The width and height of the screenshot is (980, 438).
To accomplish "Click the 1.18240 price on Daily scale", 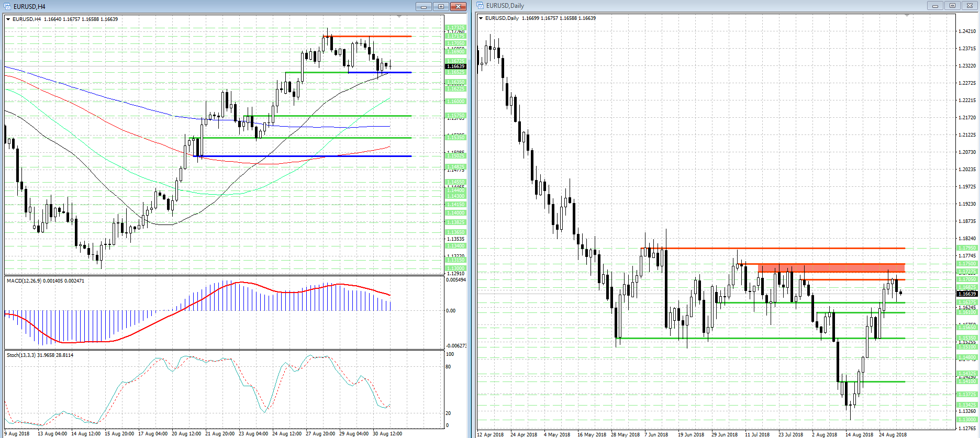I will (967, 239).
